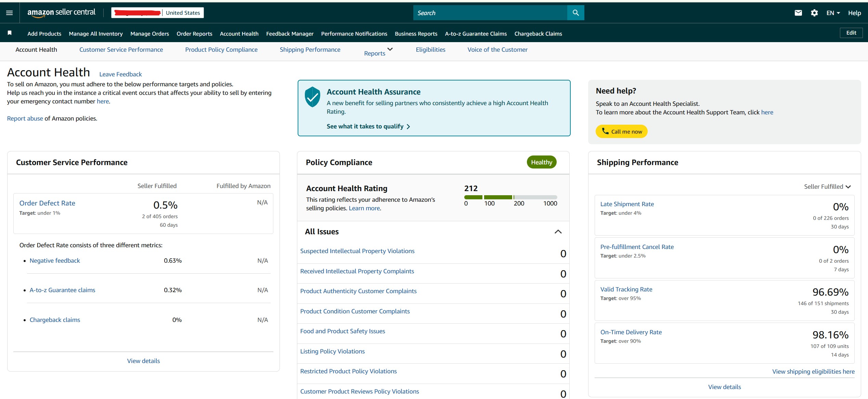Open the Late Shipment Rate link
The image size is (868, 399).
pos(627,204)
